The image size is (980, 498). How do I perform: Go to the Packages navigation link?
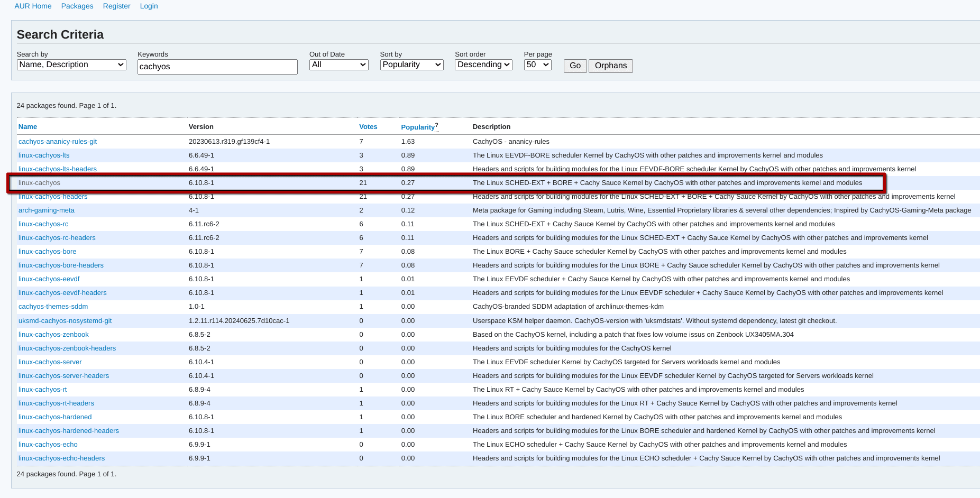click(77, 6)
